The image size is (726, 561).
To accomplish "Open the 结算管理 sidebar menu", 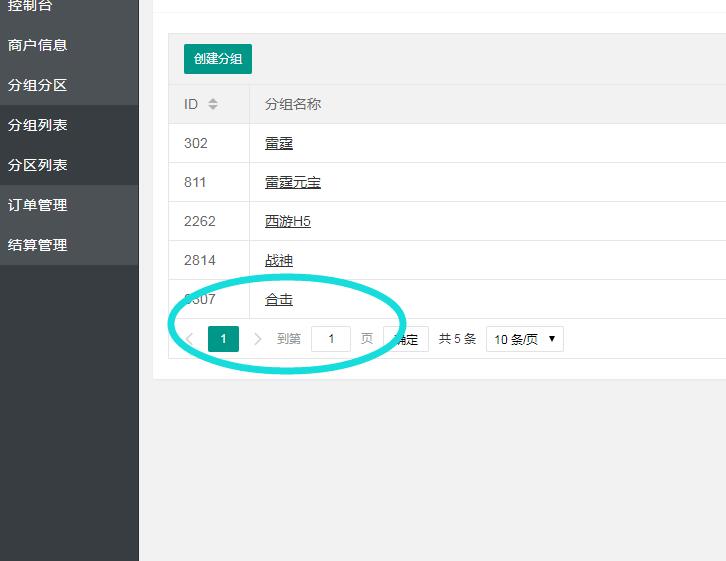I will (x=38, y=245).
